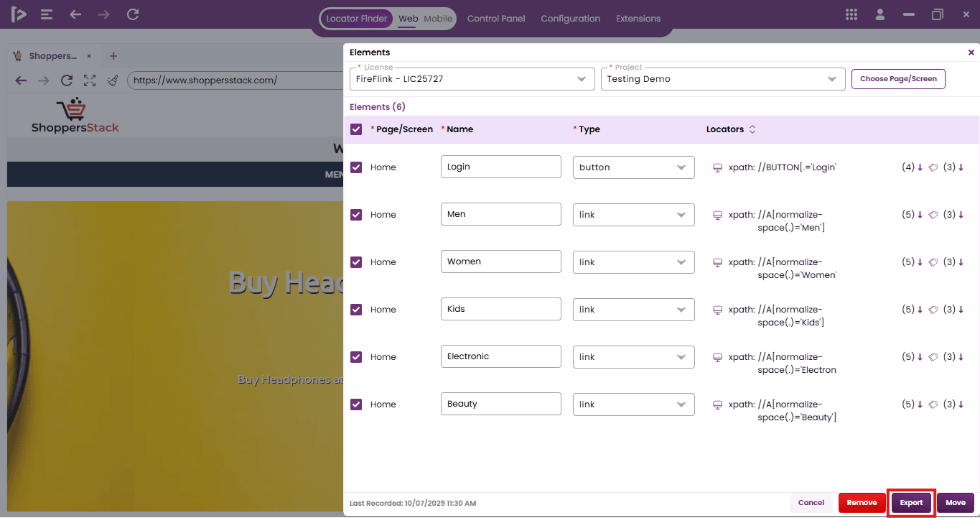Toggle the fullscreen expand icon
The image size is (980, 518).
90,80
